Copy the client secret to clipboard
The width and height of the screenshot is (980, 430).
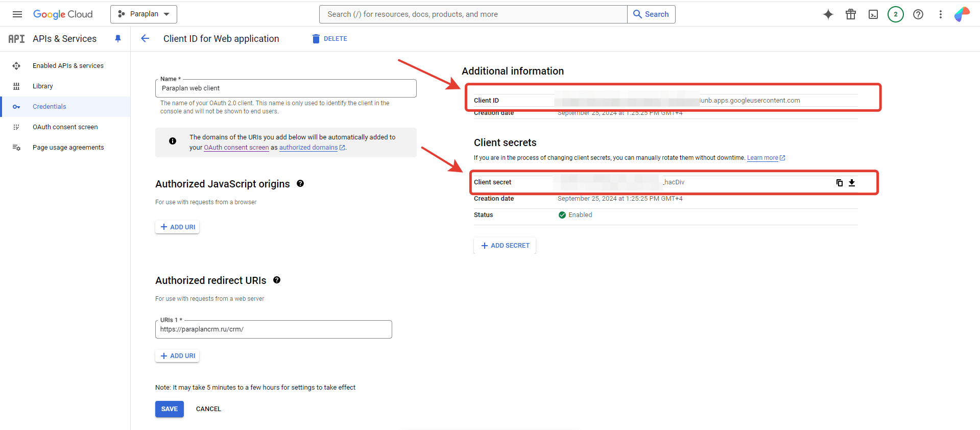(839, 183)
